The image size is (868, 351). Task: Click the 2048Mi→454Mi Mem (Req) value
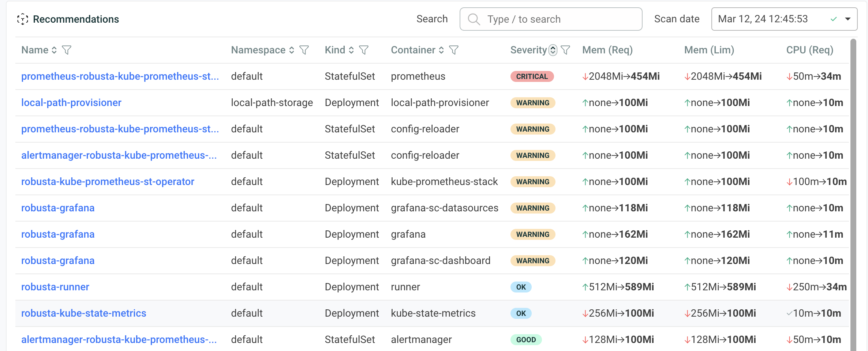(621, 76)
